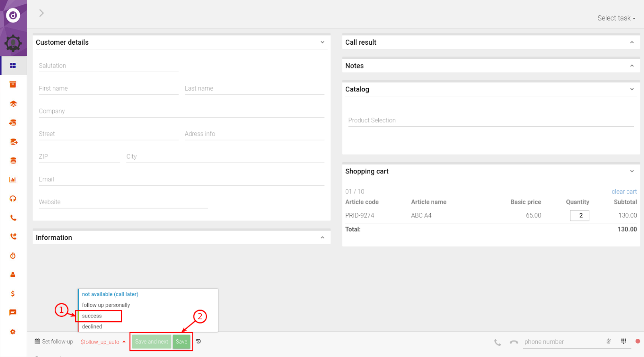The height and width of the screenshot is (357, 644).
Task: Click the green Save button
Action: [x=181, y=342]
